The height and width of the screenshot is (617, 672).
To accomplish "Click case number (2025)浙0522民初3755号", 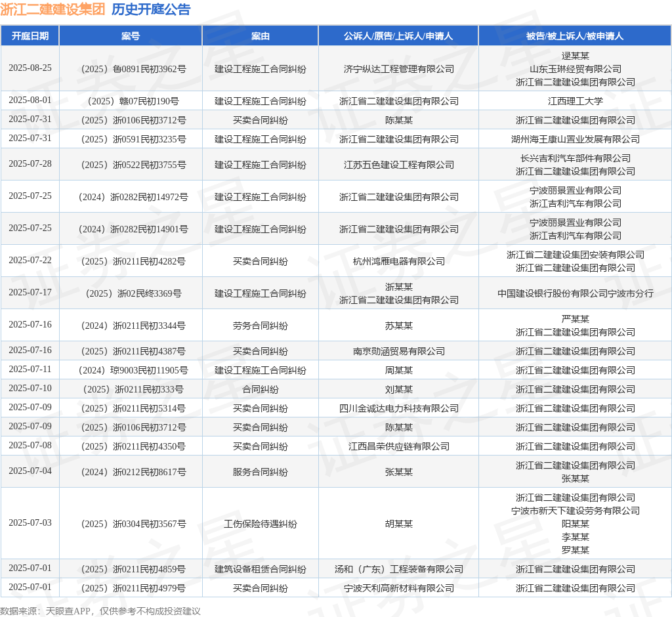I will click(x=134, y=165).
